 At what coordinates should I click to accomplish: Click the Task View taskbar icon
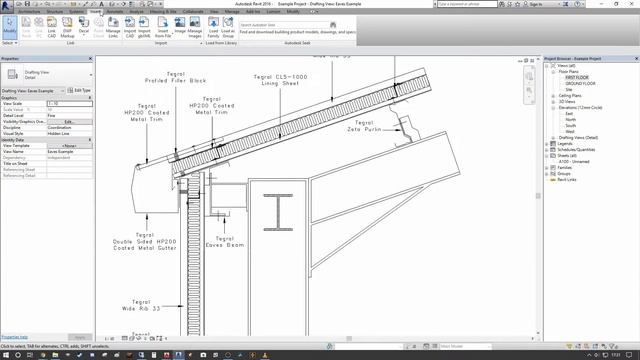coord(30,355)
